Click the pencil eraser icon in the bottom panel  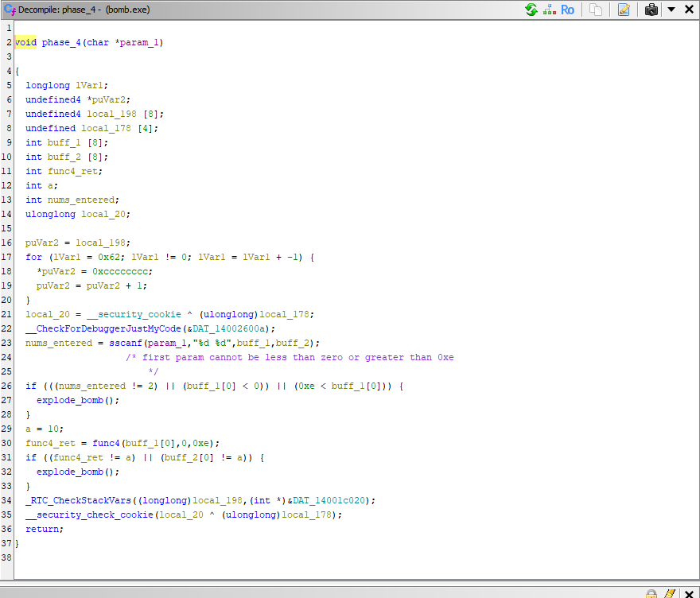point(670,593)
